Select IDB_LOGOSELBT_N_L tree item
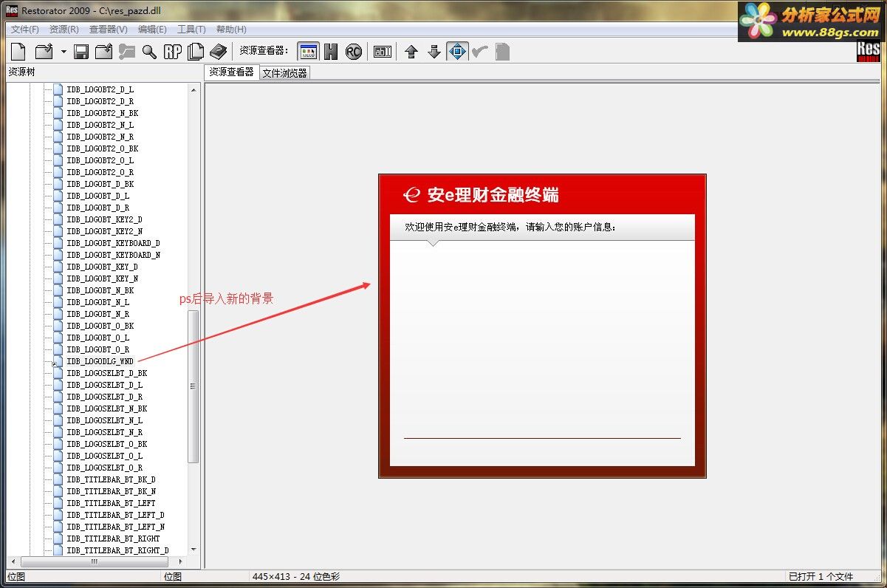Screen dimensions: 887x588 [104, 420]
